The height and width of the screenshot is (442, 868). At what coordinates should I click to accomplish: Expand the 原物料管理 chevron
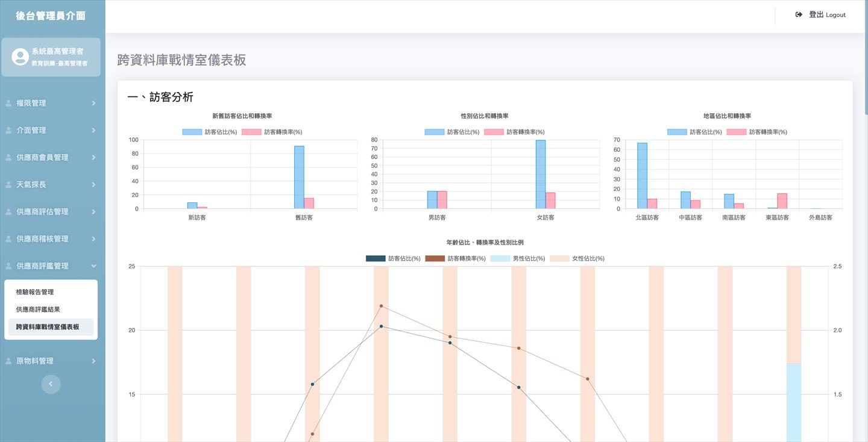pos(93,361)
